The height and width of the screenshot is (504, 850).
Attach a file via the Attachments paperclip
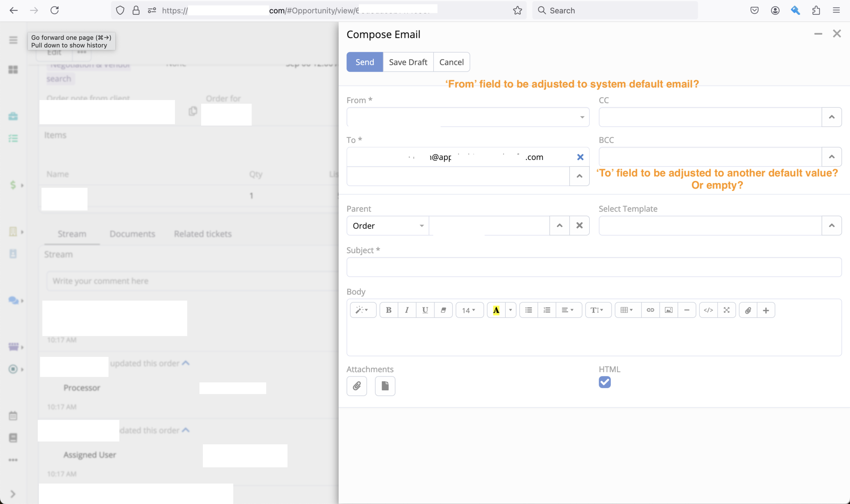(x=357, y=386)
